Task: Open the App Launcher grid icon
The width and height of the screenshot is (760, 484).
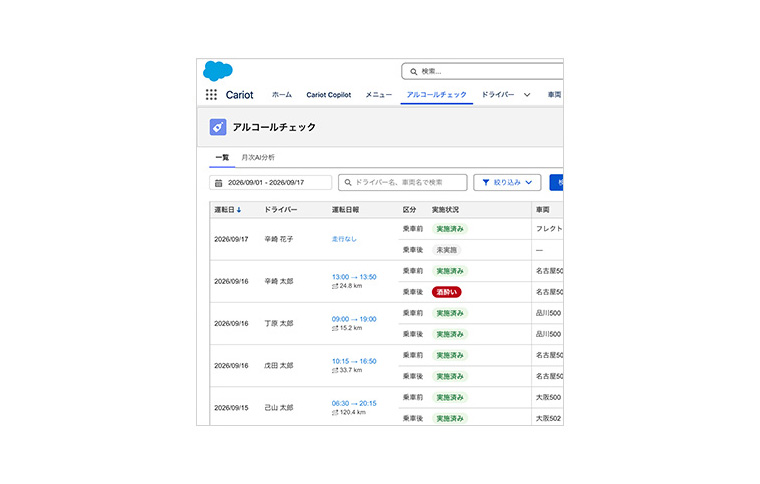Action: click(x=211, y=94)
